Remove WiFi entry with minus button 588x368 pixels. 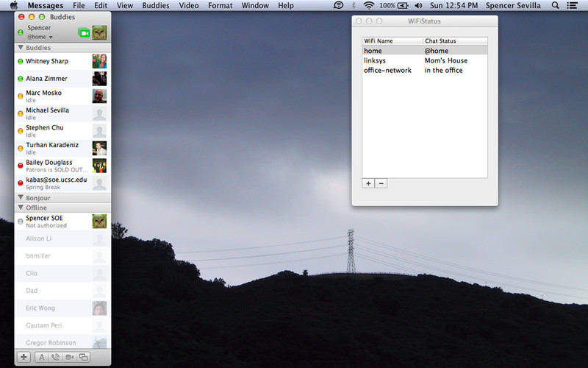tap(381, 183)
